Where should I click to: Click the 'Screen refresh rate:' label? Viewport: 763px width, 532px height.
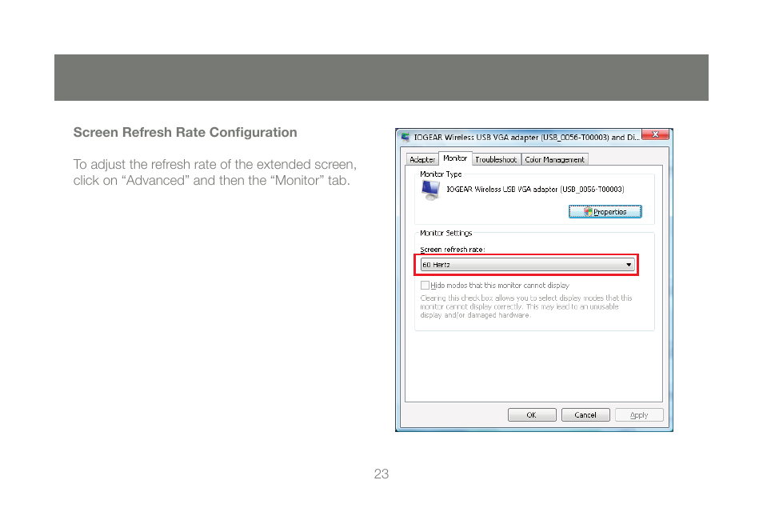pos(453,250)
